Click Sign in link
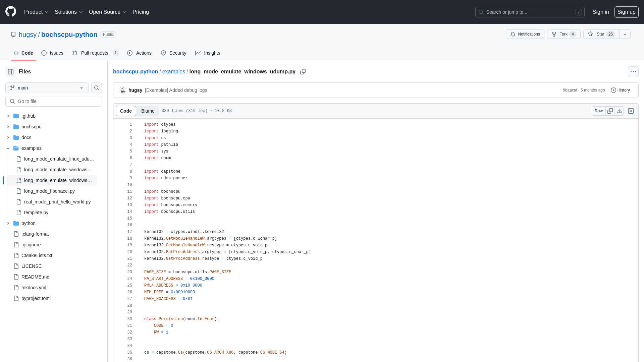644x362 pixels. tap(600, 12)
